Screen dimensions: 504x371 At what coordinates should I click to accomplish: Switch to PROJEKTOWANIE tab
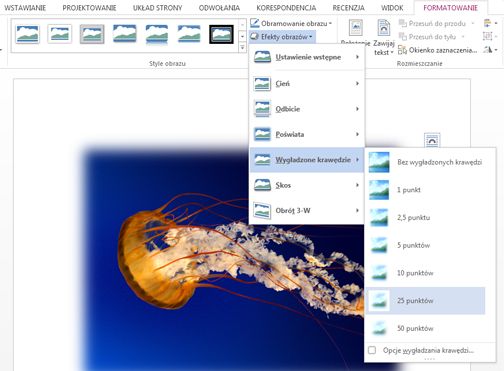[89, 8]
